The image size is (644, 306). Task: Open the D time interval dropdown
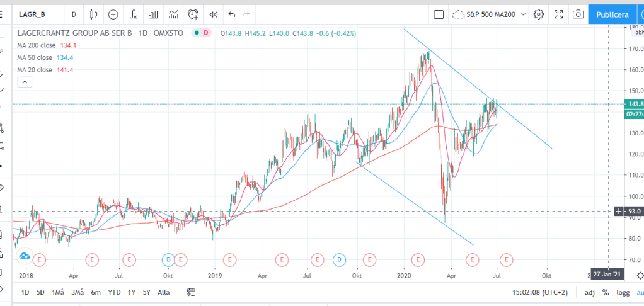click(x=74, y=14)
